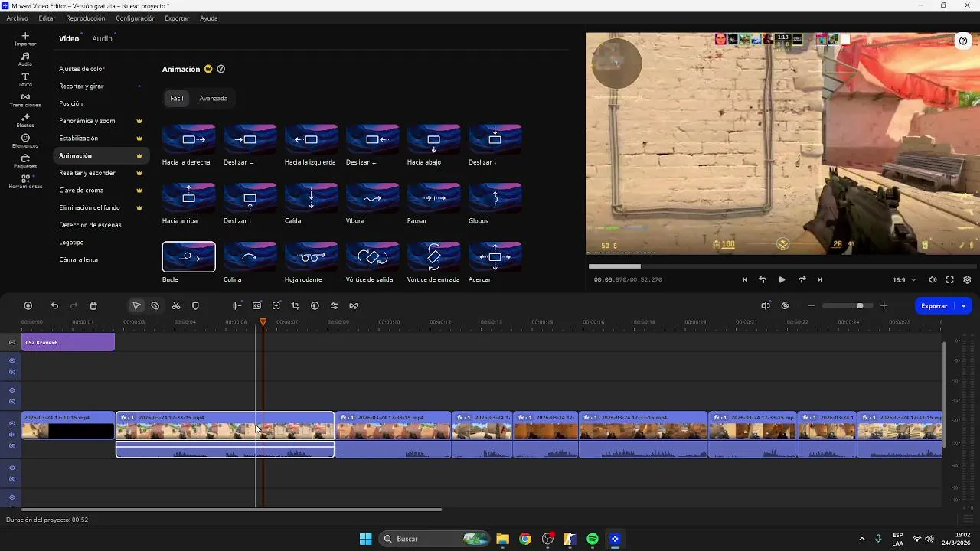Open the Transiciones panel
The image size is (980, 551).
point(25,99)
